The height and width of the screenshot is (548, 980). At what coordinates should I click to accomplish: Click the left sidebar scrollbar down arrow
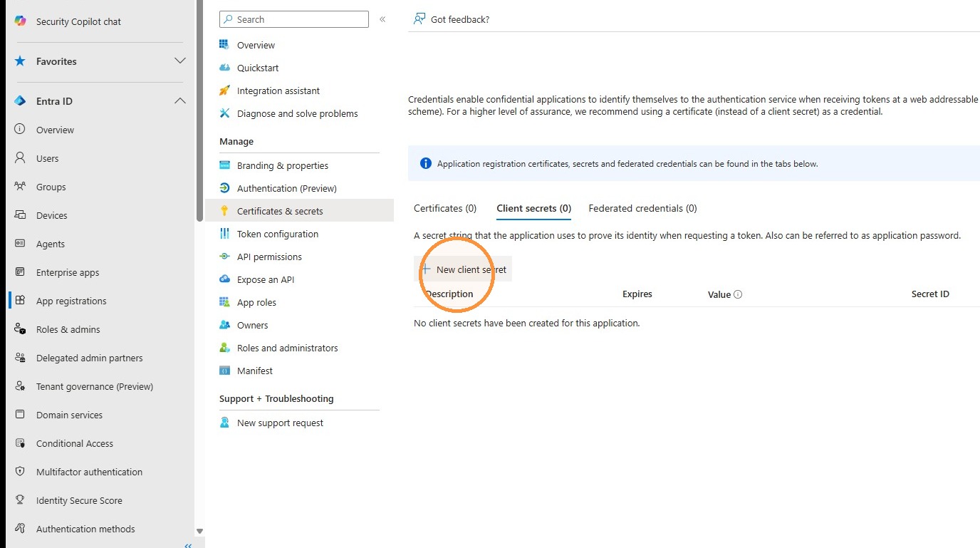coord(199,531)
